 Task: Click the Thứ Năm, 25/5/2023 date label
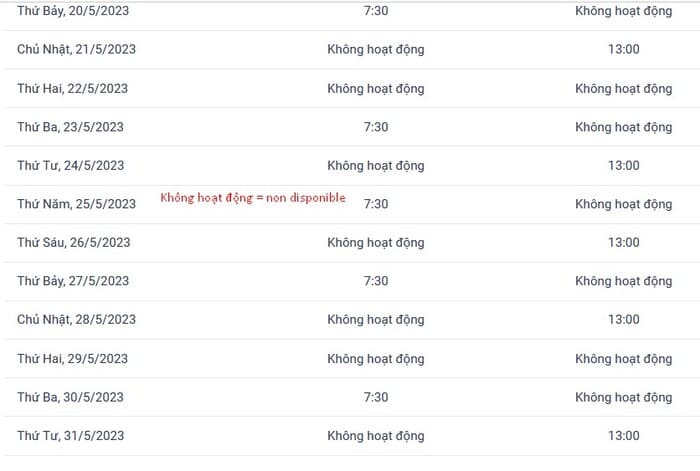pyautogui.click(x=76, y=204)
